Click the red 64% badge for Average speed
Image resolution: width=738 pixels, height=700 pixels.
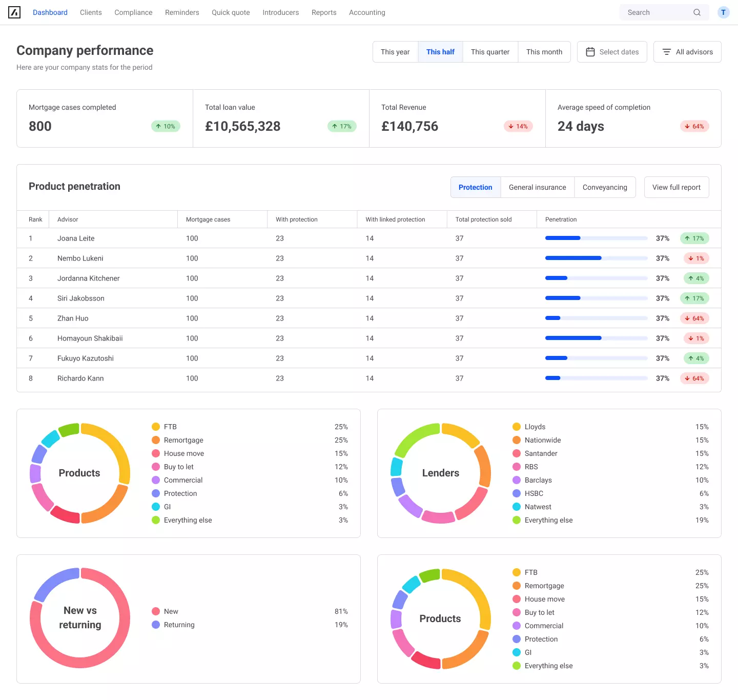[694, 126]
